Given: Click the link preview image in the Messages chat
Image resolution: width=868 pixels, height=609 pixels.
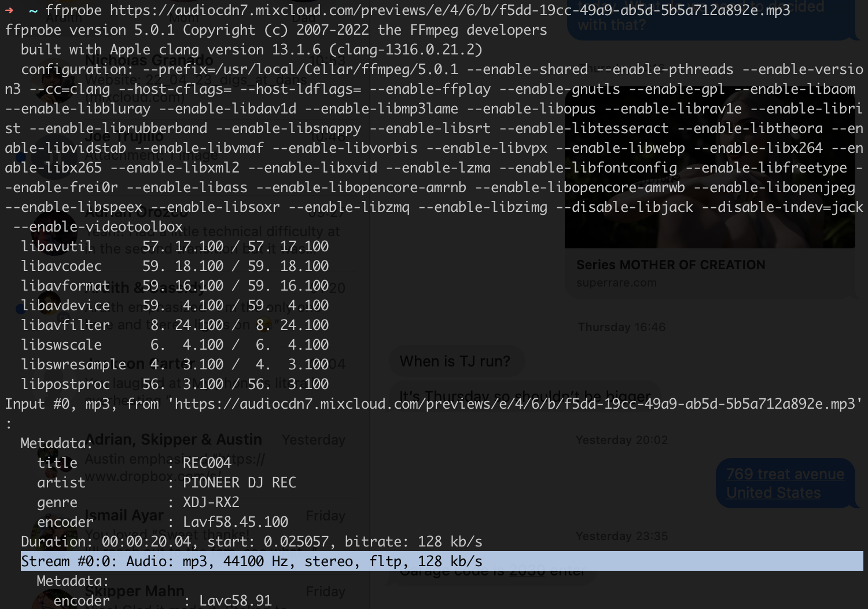Looking at the screenshot, I should pos(710,168).
